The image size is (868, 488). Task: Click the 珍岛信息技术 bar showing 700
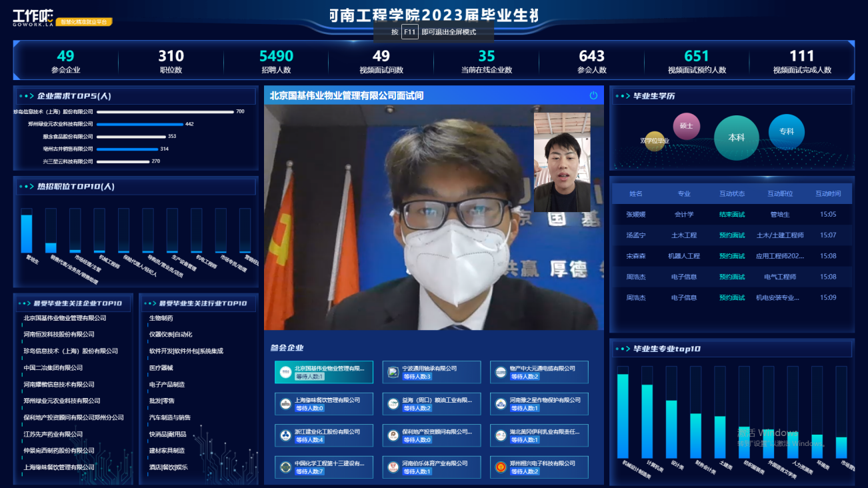tap(165, 112)
